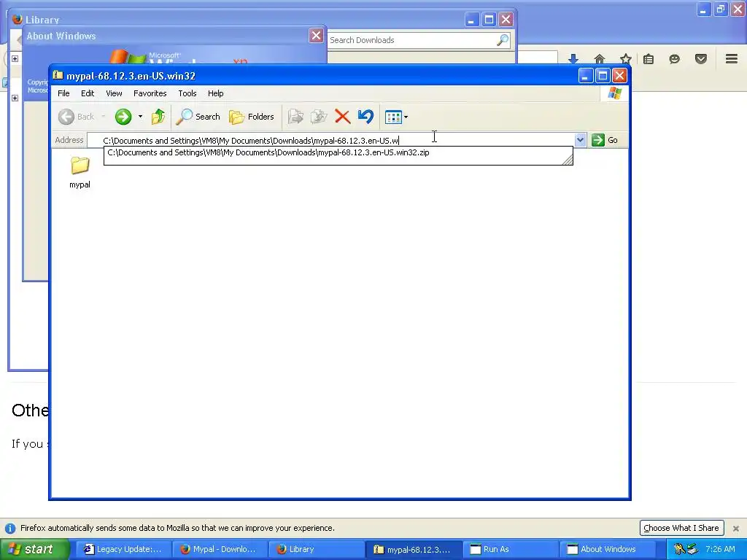Expand the Address bar dropdown arrow
The image size is (747, 560).
580,140
